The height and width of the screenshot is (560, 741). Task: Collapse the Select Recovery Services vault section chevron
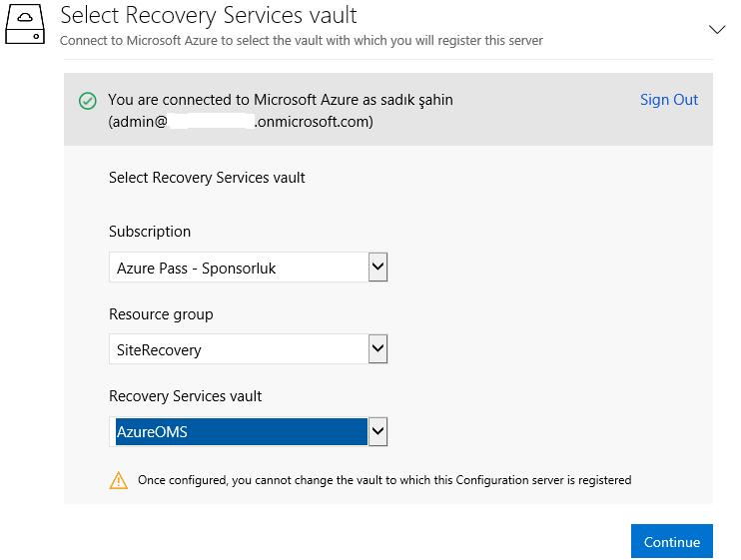pyautogui.click(x=717, y=30)
